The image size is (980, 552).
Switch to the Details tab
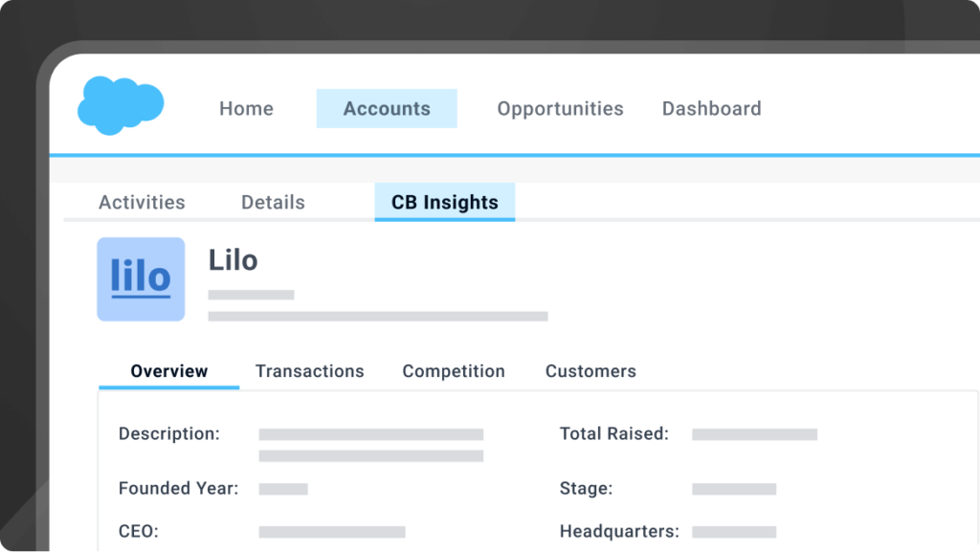click(273, 203)
